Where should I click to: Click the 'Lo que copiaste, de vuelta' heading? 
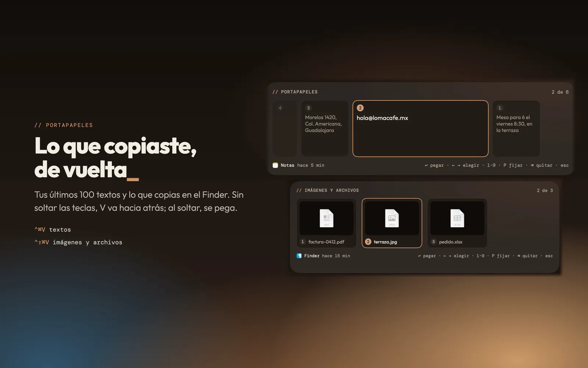[x=115, y=158]
